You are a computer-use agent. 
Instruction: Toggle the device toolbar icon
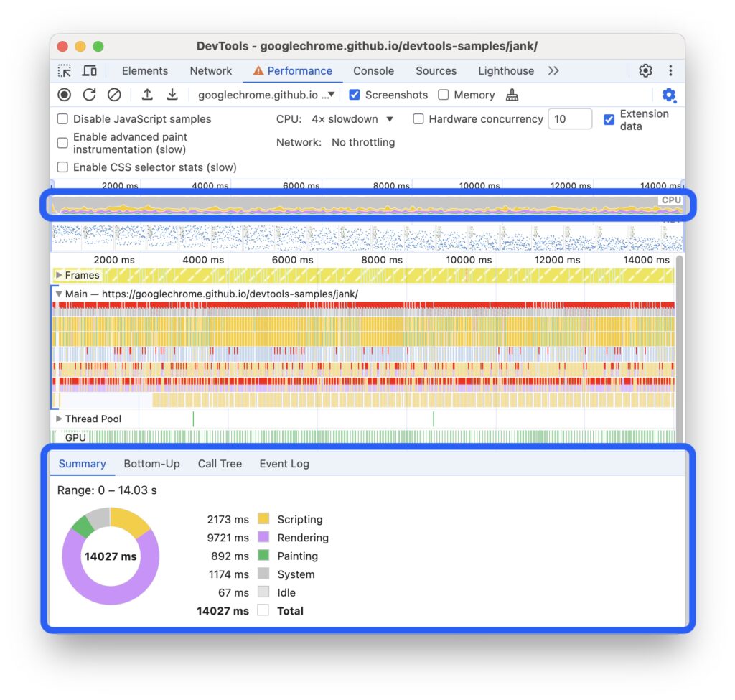click(x=90, y=70)
